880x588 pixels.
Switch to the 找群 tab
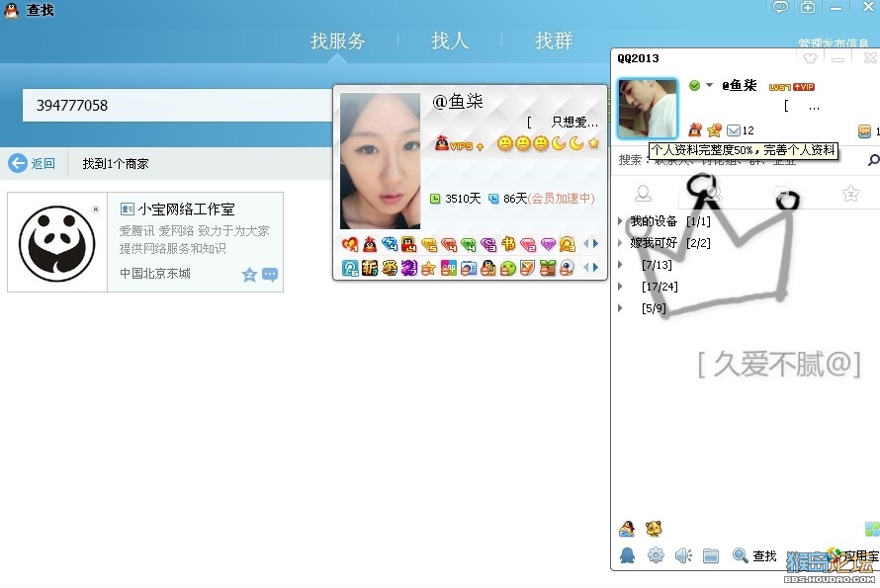(x=554, y=41)
